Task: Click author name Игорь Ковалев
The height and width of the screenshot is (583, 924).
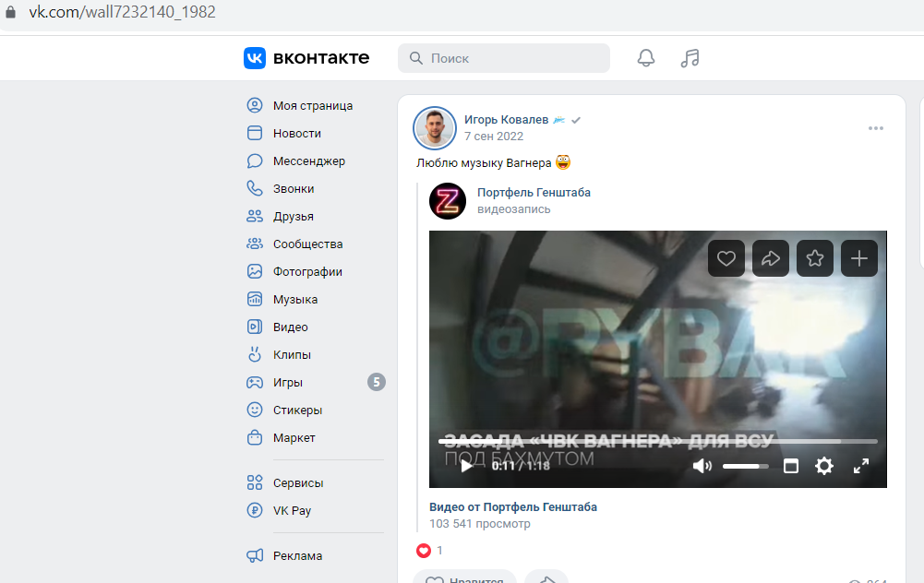Action: [x=506, y=120]
